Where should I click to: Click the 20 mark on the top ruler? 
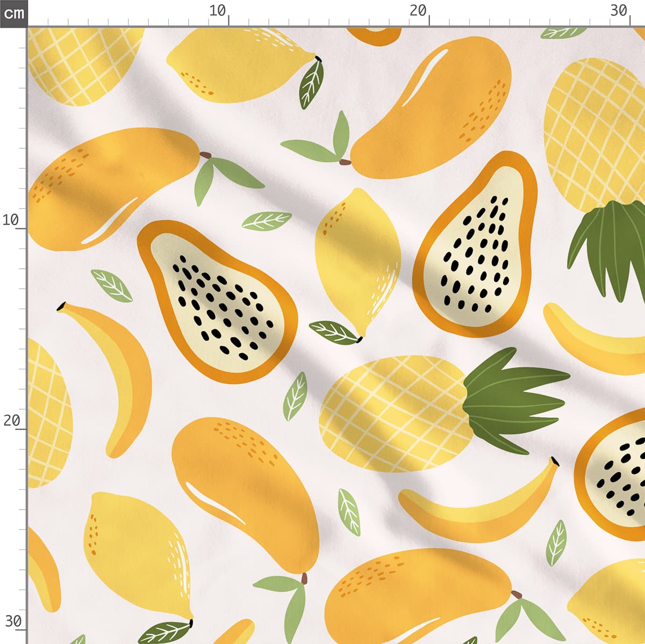418,11
